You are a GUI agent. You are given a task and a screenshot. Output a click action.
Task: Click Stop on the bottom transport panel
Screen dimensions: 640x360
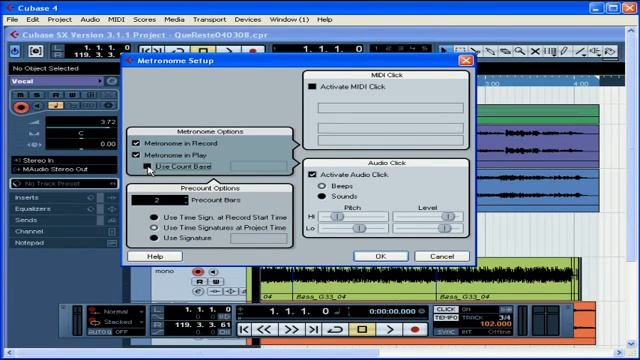click(x=362, y=329)
